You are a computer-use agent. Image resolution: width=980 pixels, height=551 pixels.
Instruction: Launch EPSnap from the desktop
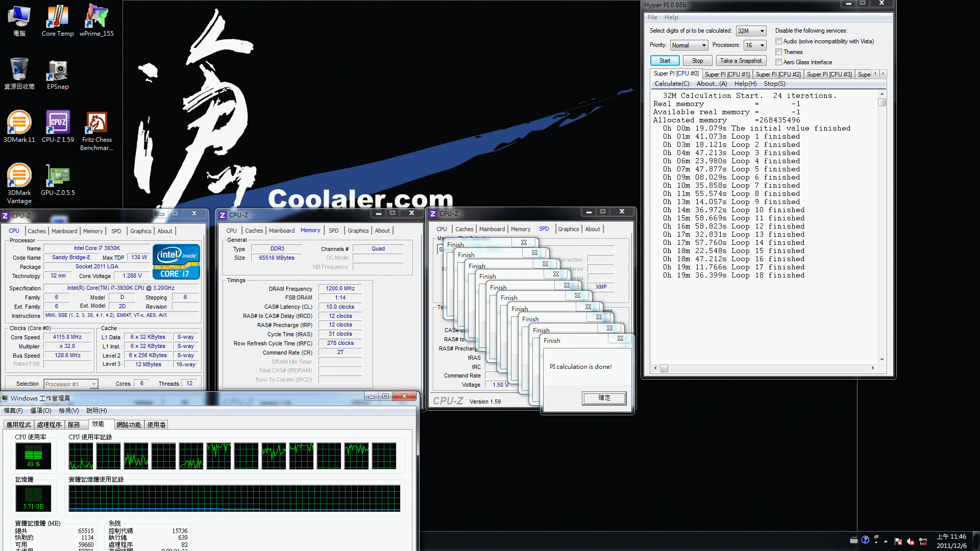(58, 73)
